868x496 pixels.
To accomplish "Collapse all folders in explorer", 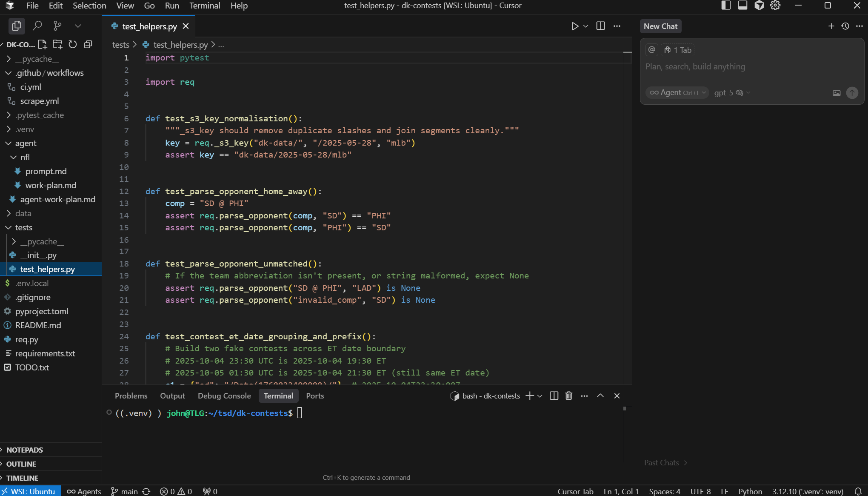I will pos(88,44).
